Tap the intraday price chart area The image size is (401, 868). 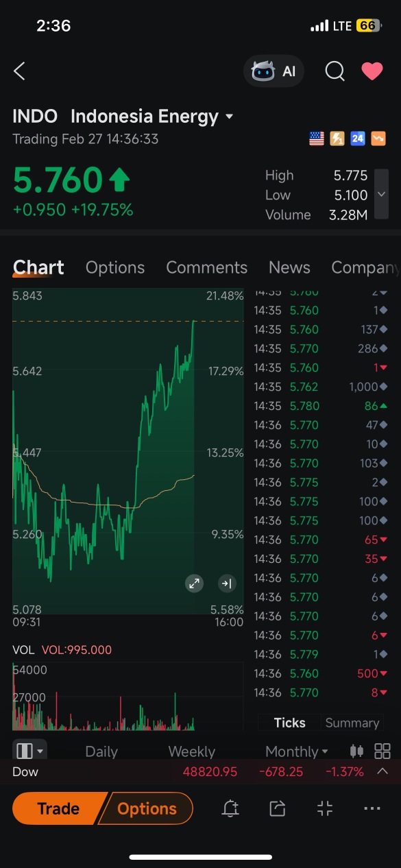click(x=128, y=451)
